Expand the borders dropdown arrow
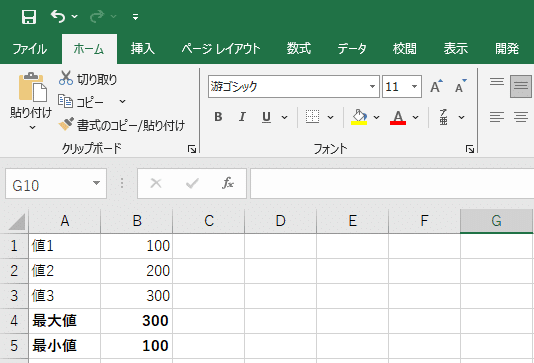Viewport: 534px width, 363px height. [330, 117]
